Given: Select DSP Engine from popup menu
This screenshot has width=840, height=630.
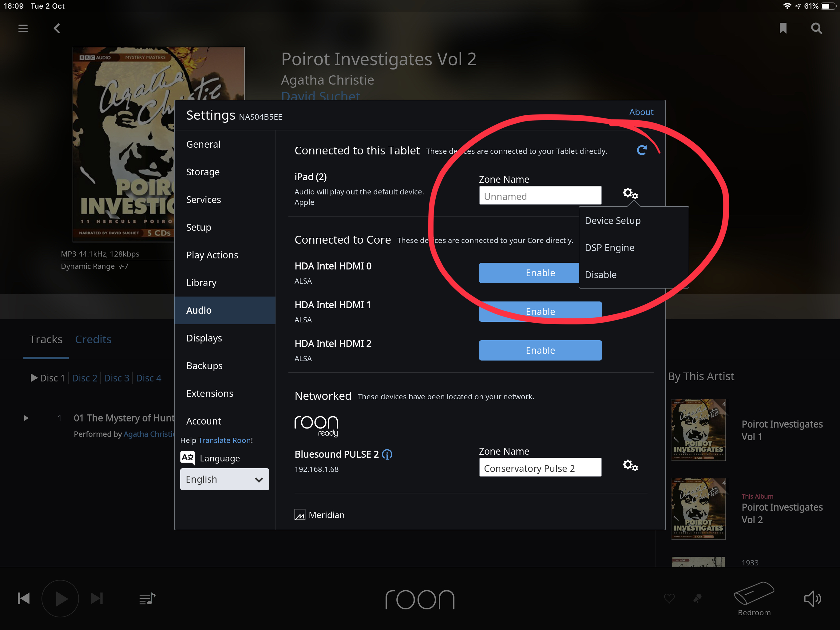Looking at the screenshot, I should click(x=633, y=248).
